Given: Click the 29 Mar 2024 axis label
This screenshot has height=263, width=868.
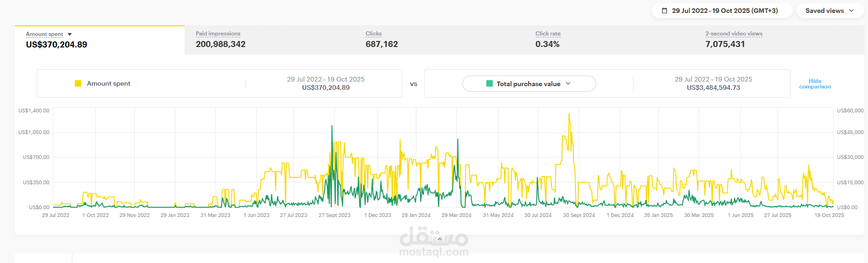Looking at the screenshot, I should coord(456,215).
